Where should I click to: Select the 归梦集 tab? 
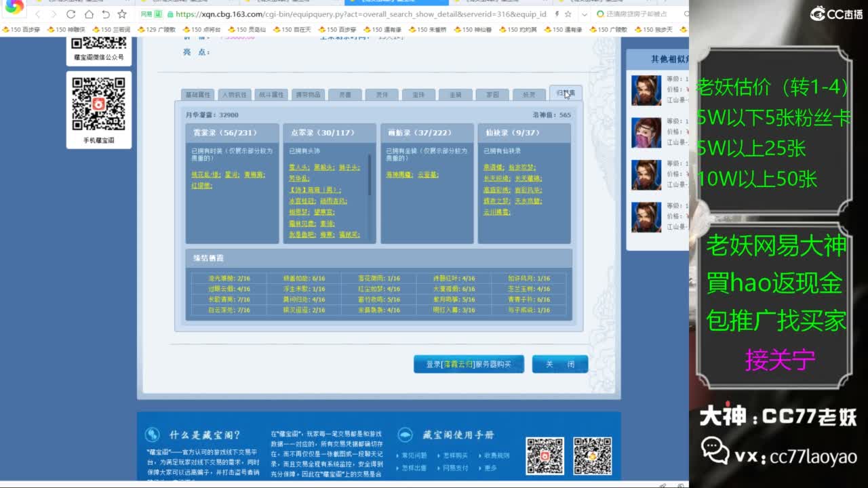566,94
